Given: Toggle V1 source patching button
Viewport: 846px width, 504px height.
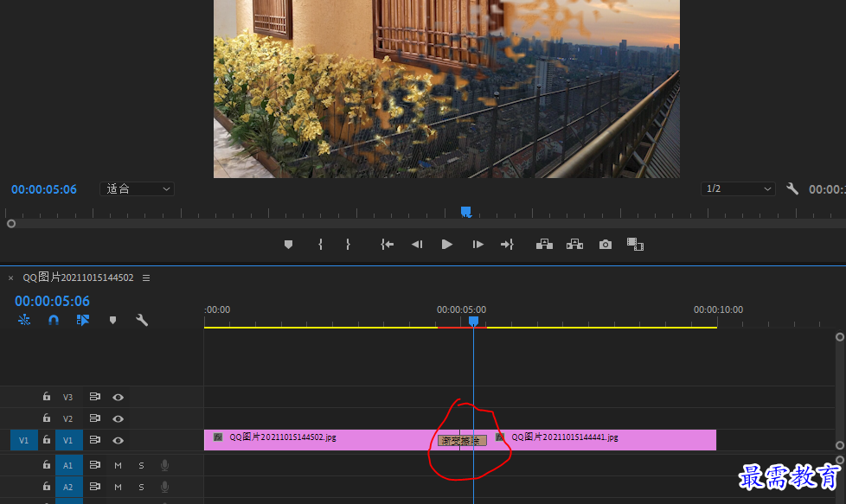Looking at the screenshot, I should pos(24,440).
